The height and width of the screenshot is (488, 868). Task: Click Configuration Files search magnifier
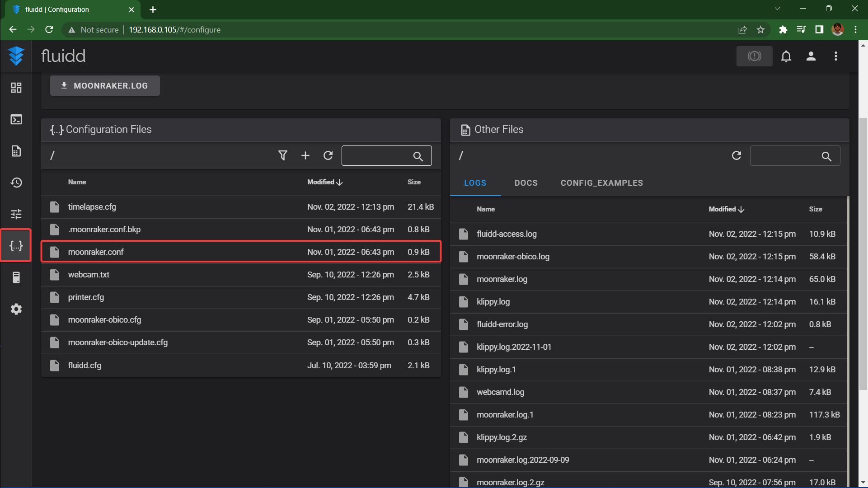(418, 156)
